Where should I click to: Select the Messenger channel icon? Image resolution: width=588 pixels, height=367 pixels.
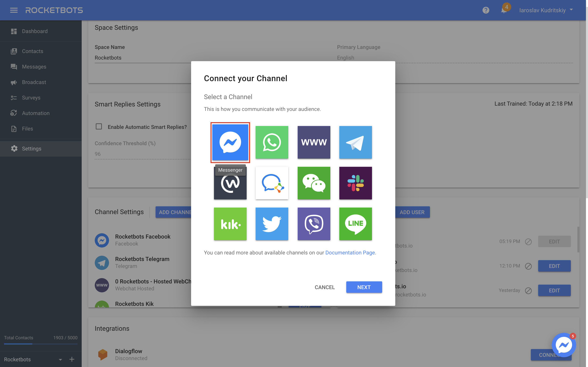point(230,142)
